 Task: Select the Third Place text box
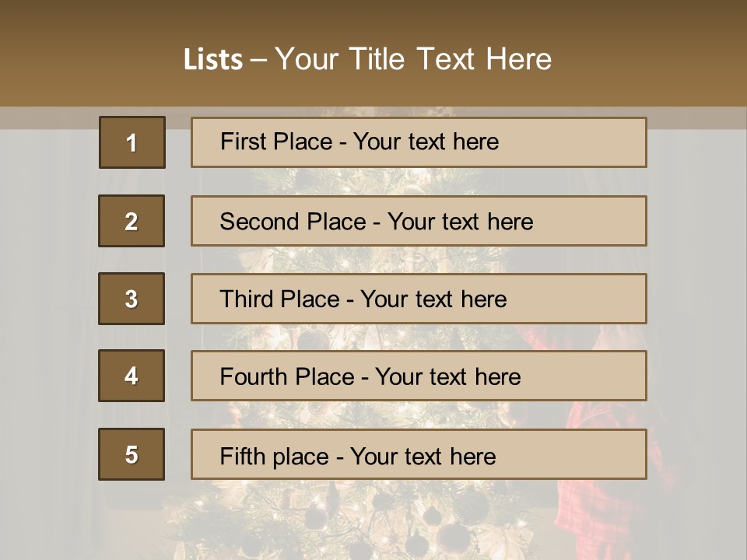[x=419, y=299]
